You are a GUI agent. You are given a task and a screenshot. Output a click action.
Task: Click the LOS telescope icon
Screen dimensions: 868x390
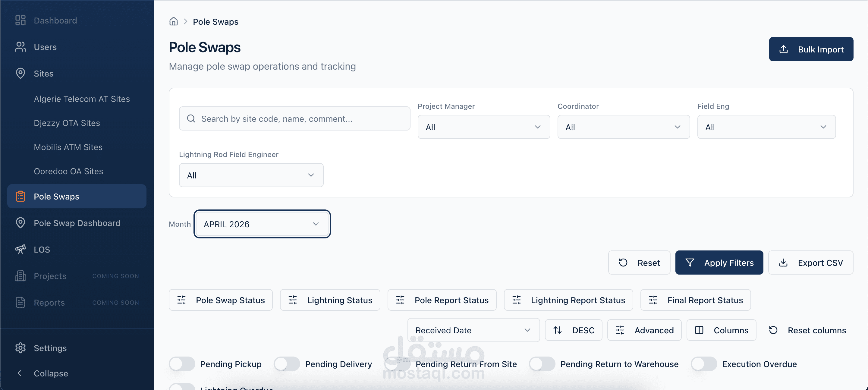pos(20,250)
